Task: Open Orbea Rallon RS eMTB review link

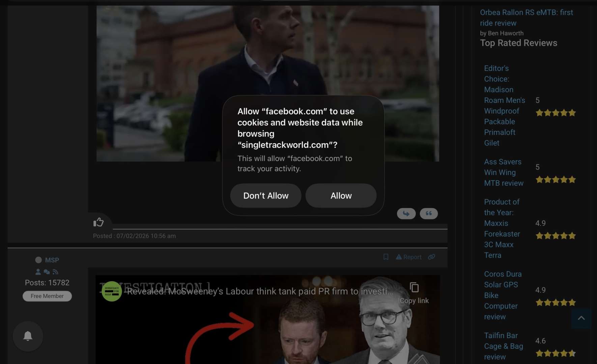Action: 526,18
